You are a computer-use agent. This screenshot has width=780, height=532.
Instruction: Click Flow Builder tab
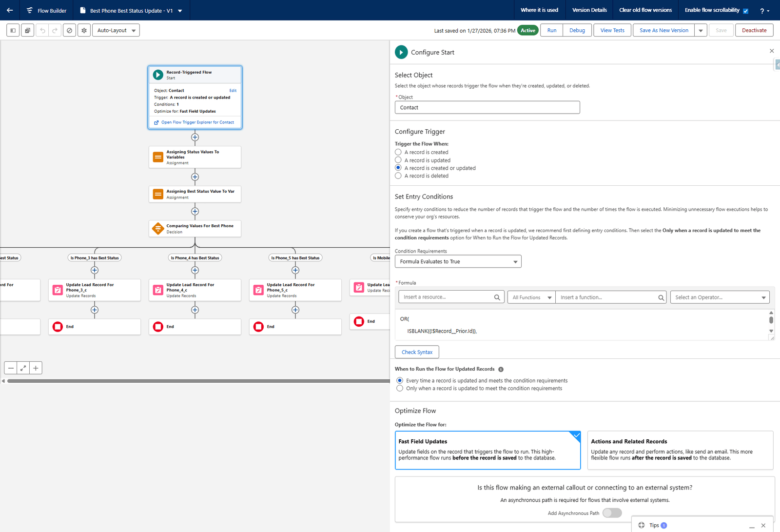click(46, 11)
